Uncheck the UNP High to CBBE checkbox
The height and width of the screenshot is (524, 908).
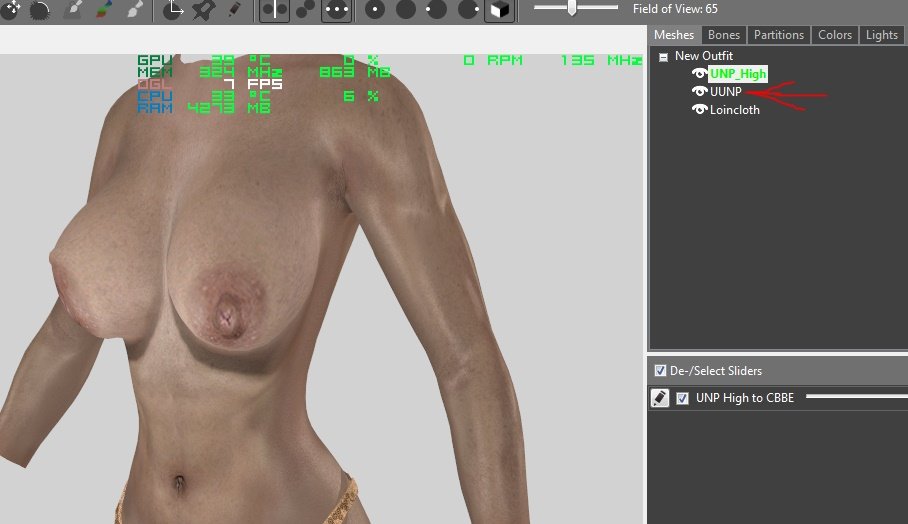(683, 398)
